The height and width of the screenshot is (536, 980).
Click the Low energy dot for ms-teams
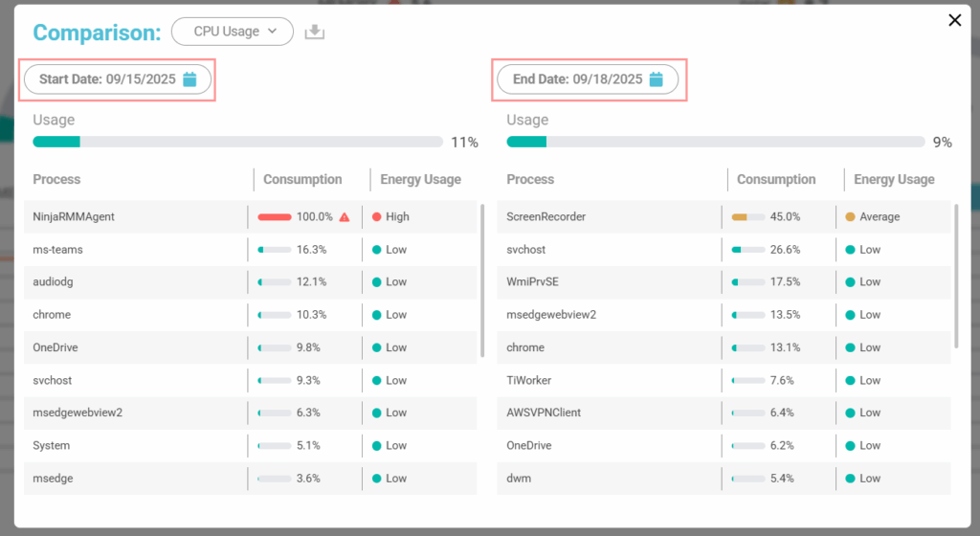[377, 250]
